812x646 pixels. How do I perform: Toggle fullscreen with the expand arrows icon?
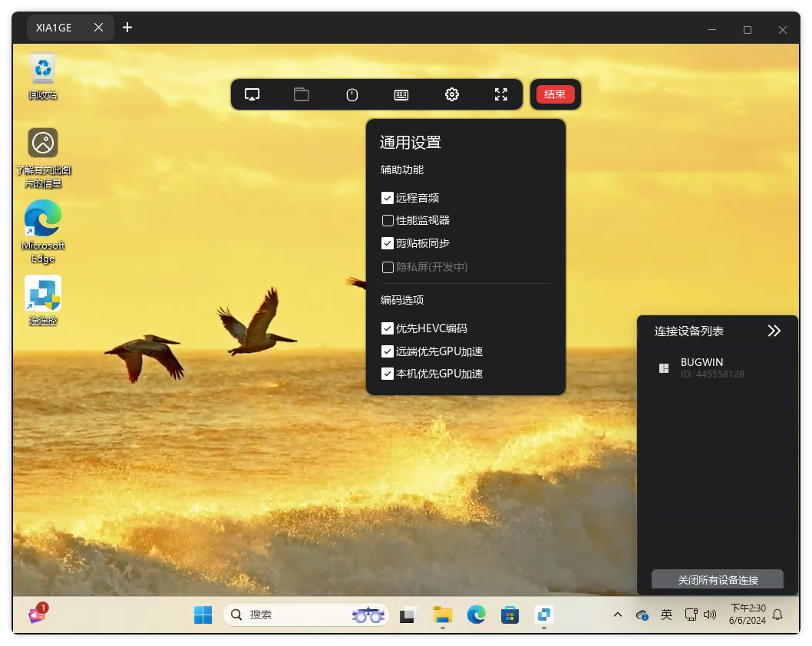pyautogui.click(x=500, y=94)
